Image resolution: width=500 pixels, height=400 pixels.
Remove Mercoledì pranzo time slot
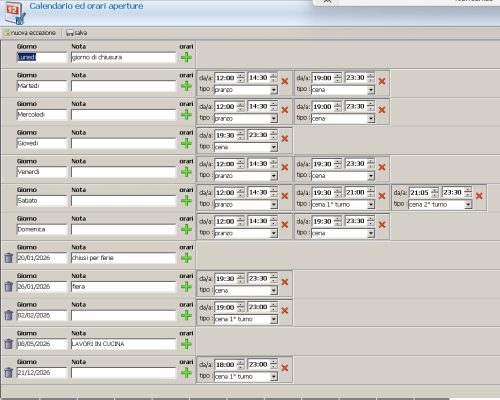(285, 110)
